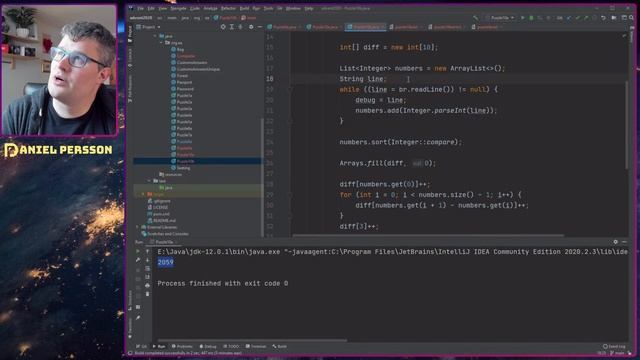This screenshot has height=360, width=640.
Task: Click the green Run button in top toolbar
Action: click(523, 18)
